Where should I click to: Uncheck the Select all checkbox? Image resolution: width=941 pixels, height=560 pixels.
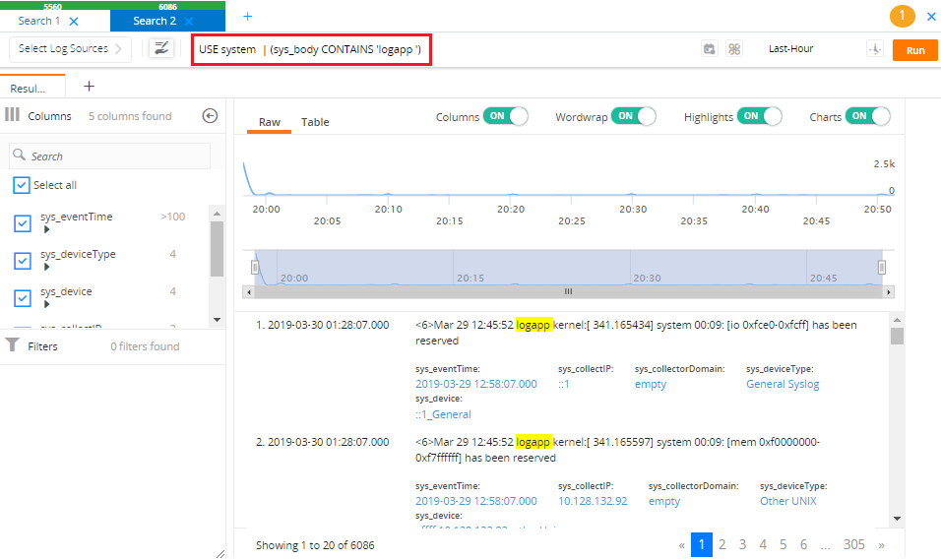tap(21, 185)
